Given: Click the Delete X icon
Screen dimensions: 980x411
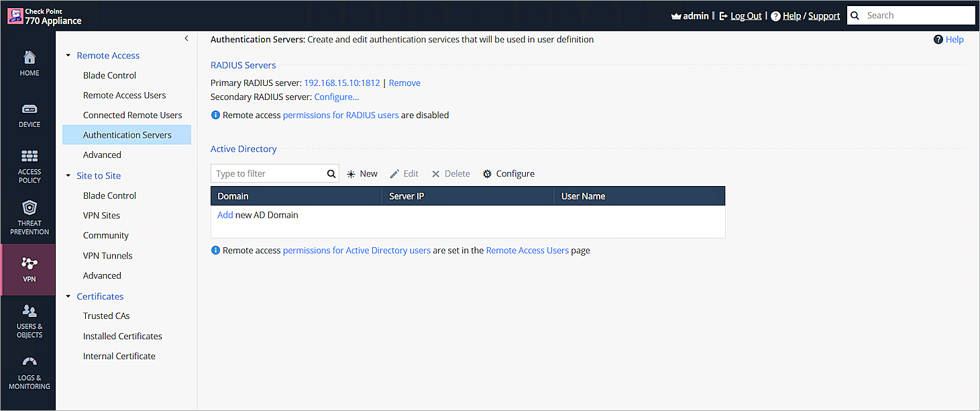Looking at the screenshot, I should [x=436, y=173].
